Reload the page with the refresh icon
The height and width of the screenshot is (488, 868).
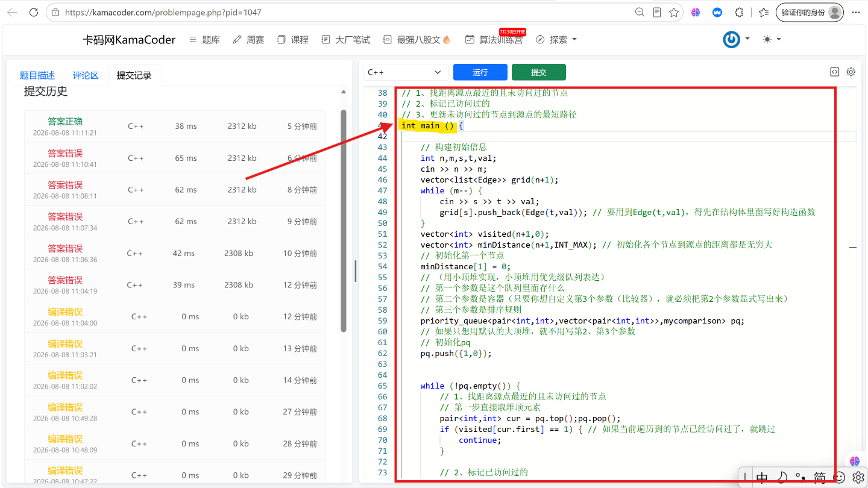click(x=34, y=12)
